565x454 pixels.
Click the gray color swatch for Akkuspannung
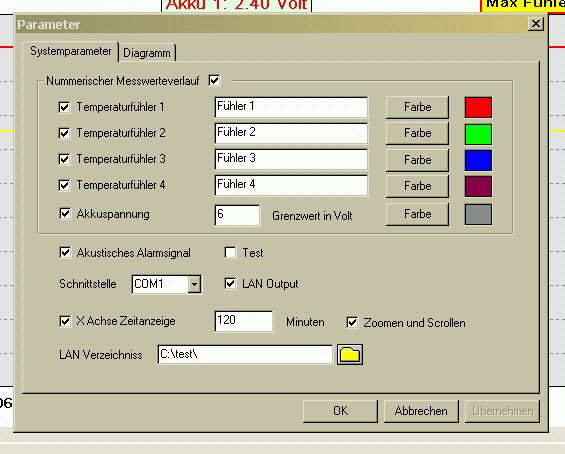478,214
